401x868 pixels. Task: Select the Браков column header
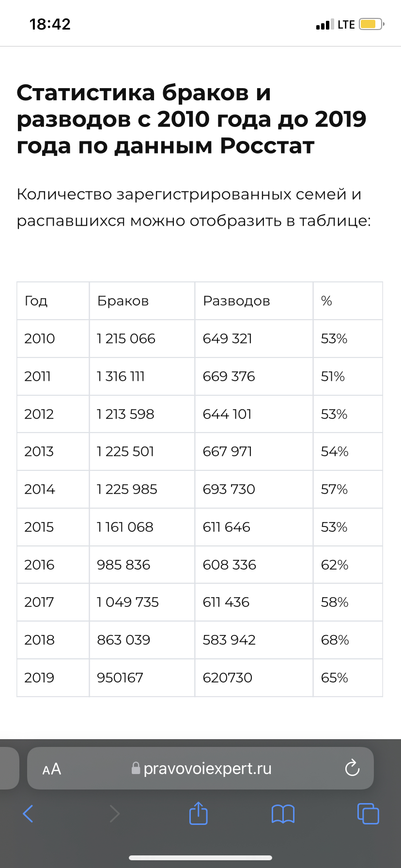click(123, 301)
